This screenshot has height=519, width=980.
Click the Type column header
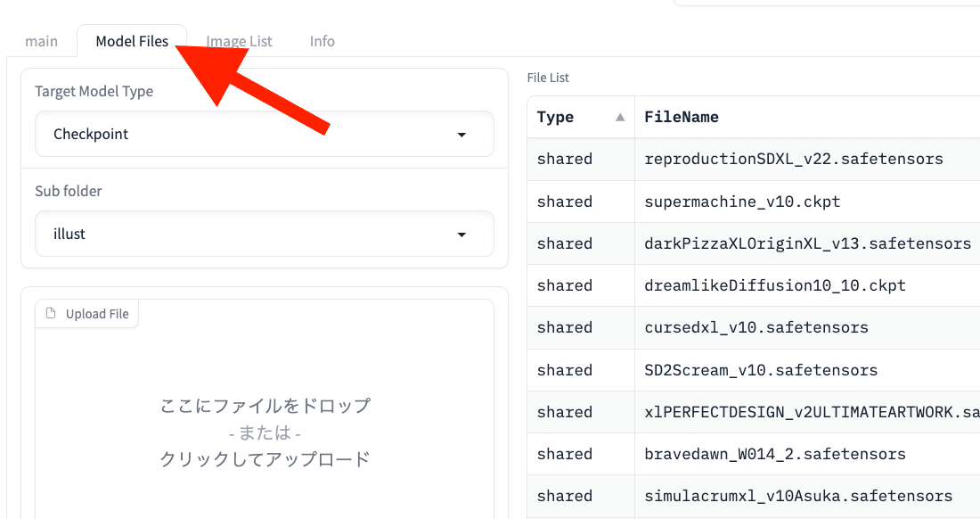[556, 117]
